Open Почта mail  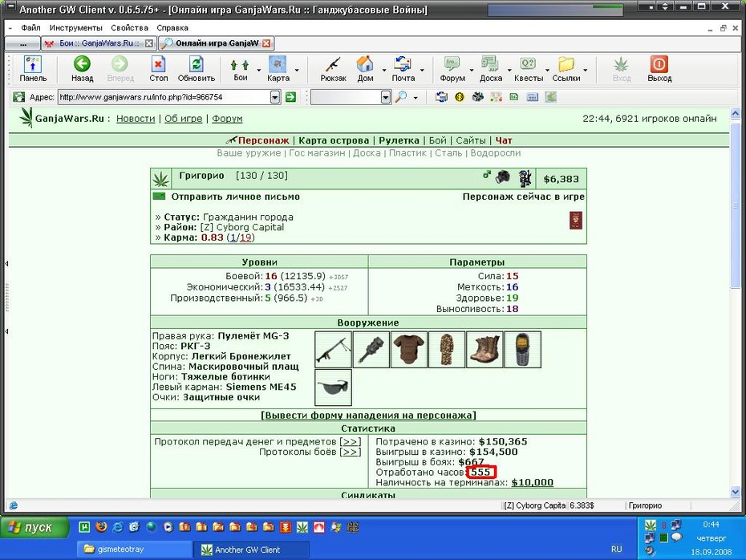pyautogui.click(x=403, y=69)
